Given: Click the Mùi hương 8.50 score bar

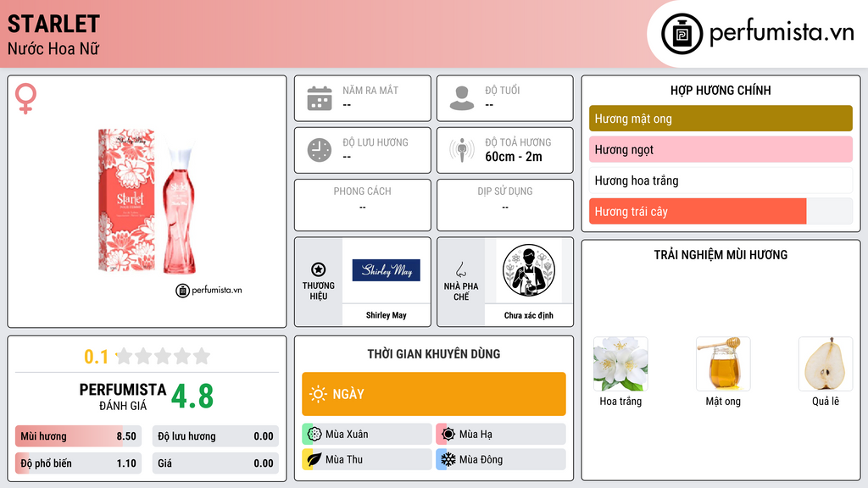Looking at the screenshot, I should (78, 436).
